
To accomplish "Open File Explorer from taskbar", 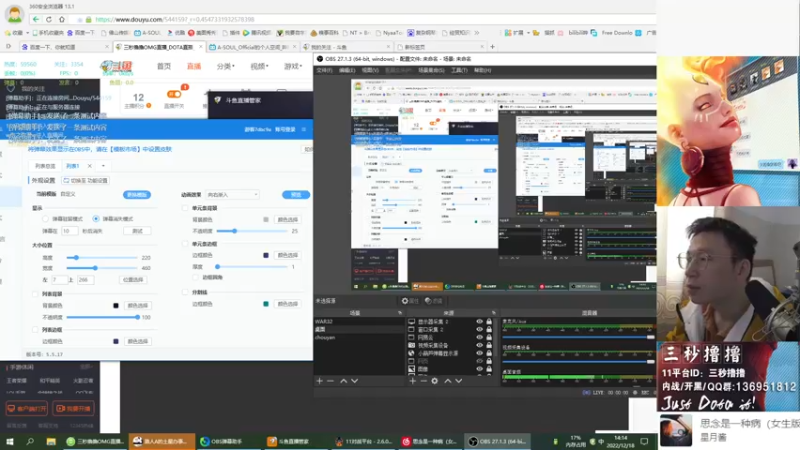I will (51, 441).
